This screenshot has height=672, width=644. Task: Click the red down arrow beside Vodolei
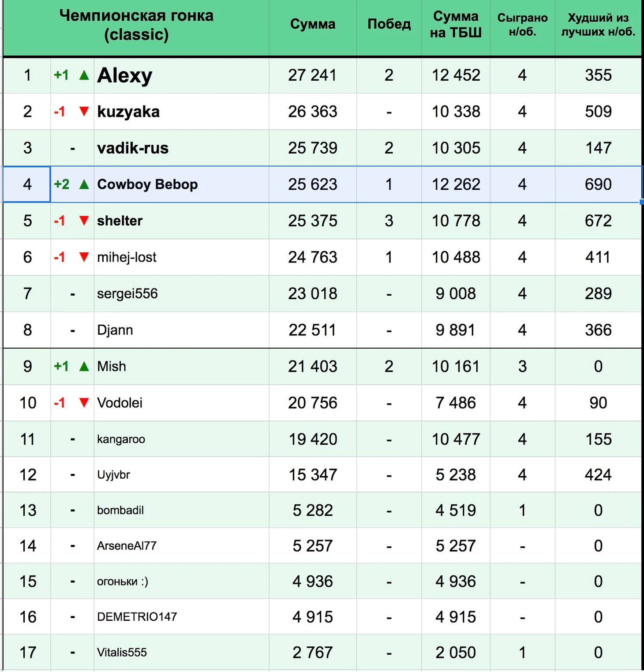pyautogui.click(x=84, y=402)
